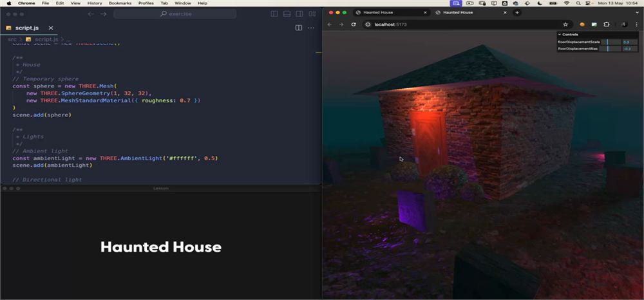
Task: Open the View menu
Action: [x=75, y=3]
